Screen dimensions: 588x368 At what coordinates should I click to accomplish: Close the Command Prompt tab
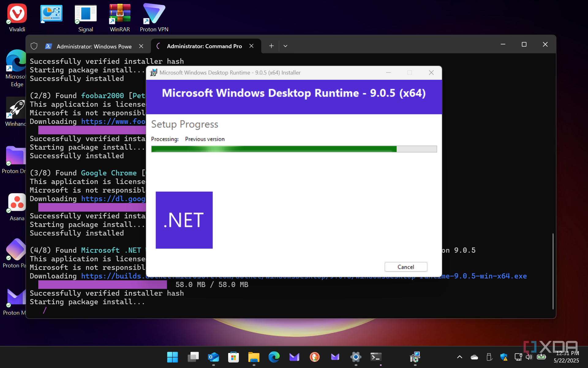pyautogui.click(x=251, y=46)
